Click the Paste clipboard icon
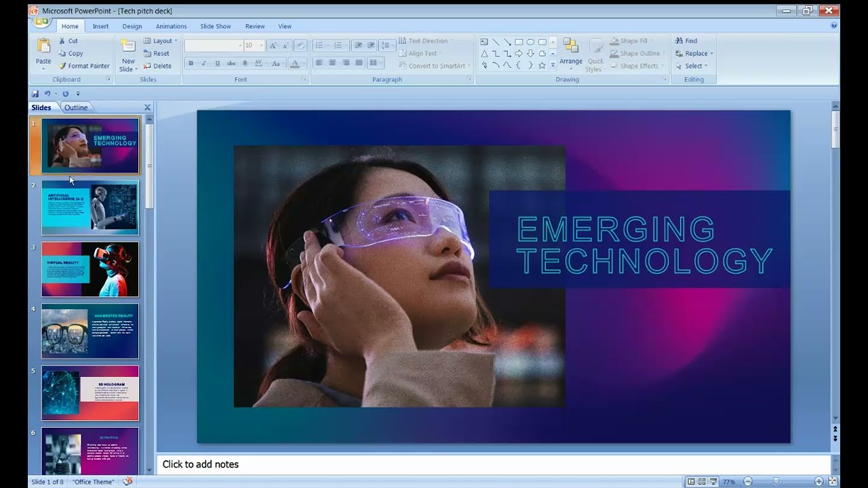 click(x=43, y=46)
